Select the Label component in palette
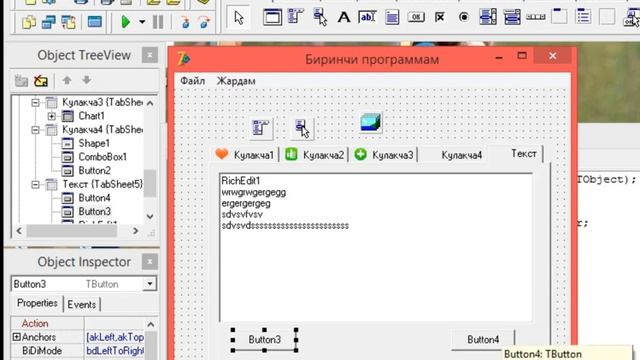This screenshot has height=360, width=640. (x=344, y=17)
